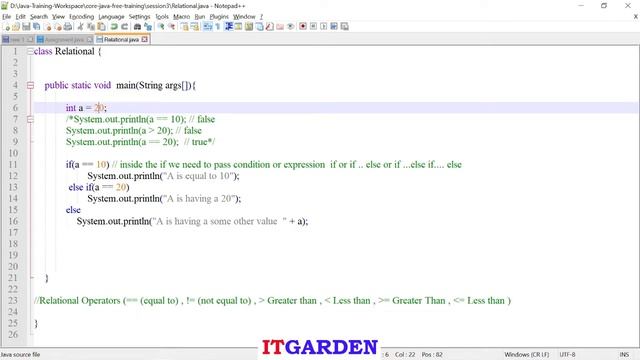Open the Settings menu
The height and width of the screenshot is (360, 640).
140,17
